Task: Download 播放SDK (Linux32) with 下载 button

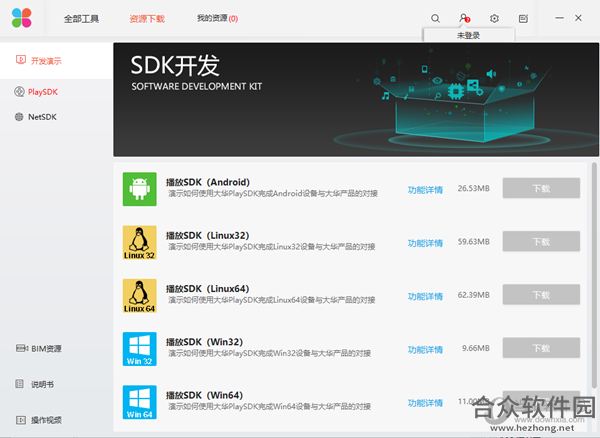Action: pos(541,241)
